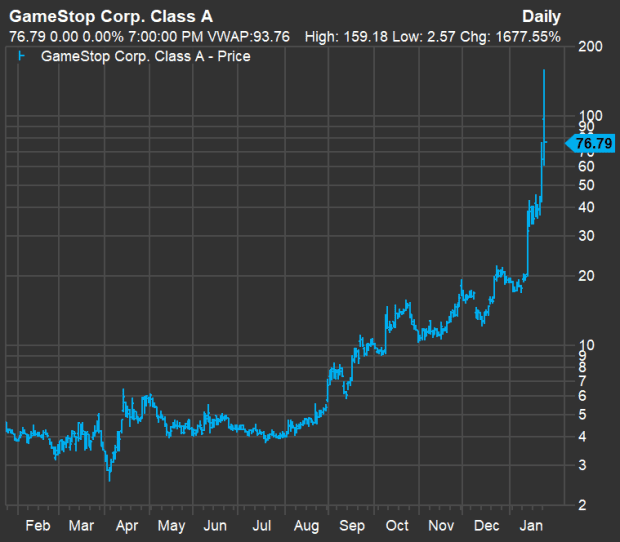This screenshot has height=542, width=620.
Task: Choose the Oct label on the time axis
Action: 397,525
